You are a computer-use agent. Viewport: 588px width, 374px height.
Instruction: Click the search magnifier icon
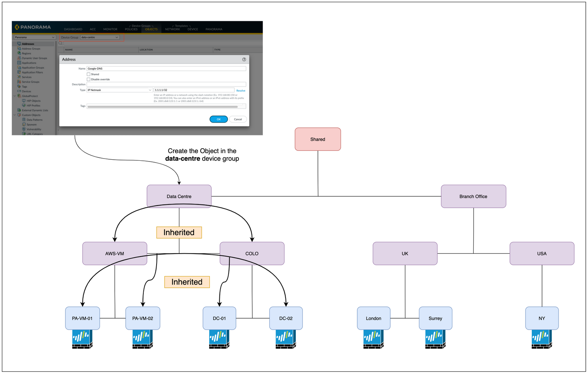tap(60, 43)
